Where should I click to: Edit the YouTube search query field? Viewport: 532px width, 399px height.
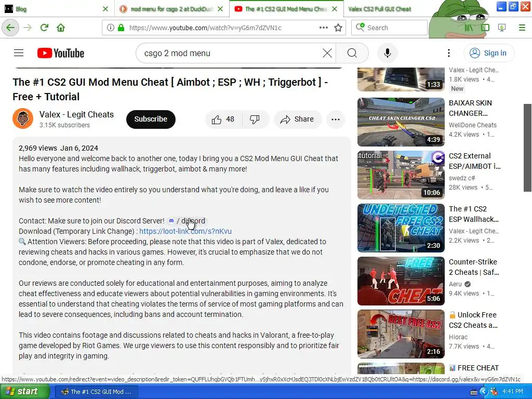[231, 53]
